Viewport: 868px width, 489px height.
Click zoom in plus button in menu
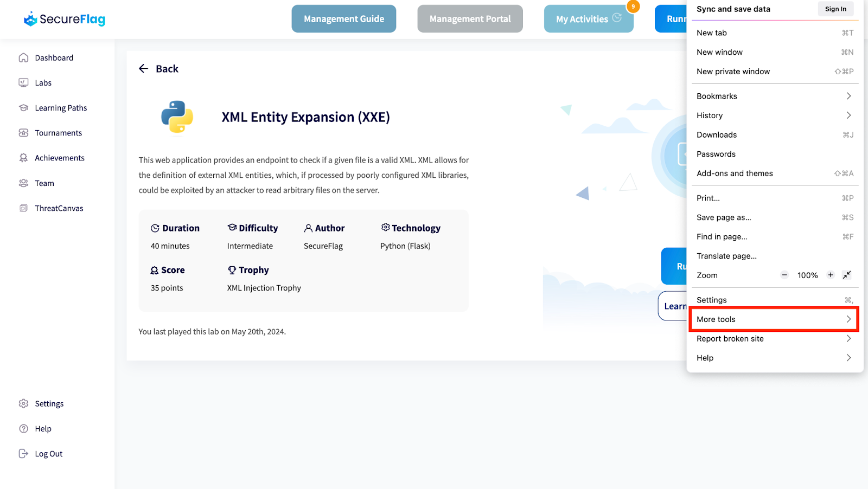pyautogui.click(x=831, y=275)
